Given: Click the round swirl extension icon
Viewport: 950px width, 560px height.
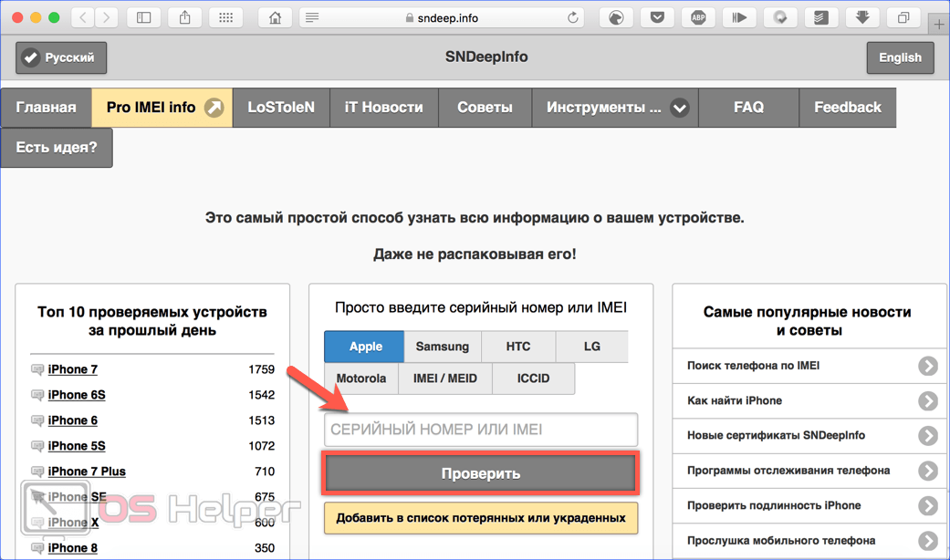Looking at the screenshot, I should pyautogui.click(x=780, y=17).
